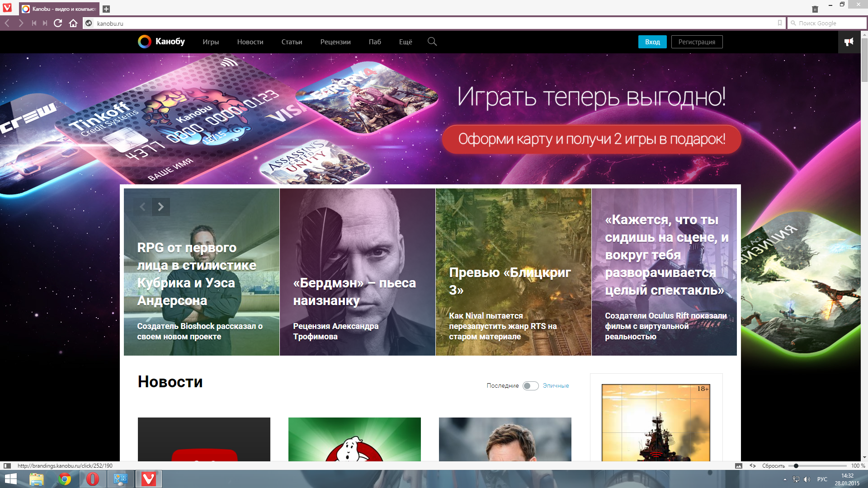Open a new tab with plus icon
The image size is (868, 488).
tap(106, 9)
